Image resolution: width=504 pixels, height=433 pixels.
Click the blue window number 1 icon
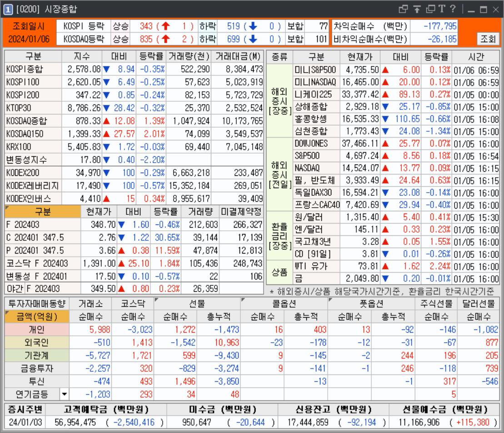(x=8, y=10)
